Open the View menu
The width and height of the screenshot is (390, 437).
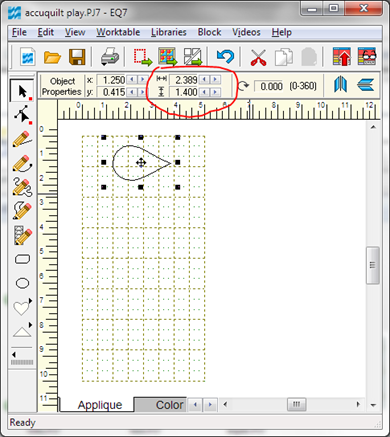75,32
